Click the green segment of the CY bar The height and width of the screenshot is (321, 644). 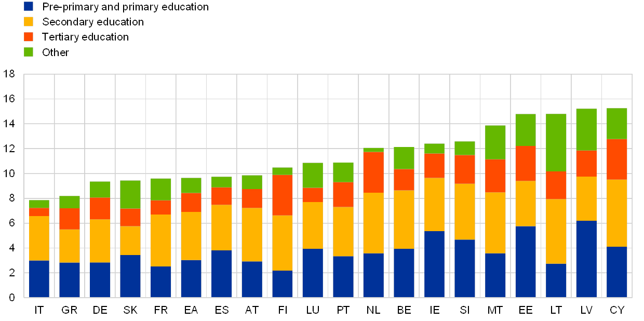[x=617, y=124]
